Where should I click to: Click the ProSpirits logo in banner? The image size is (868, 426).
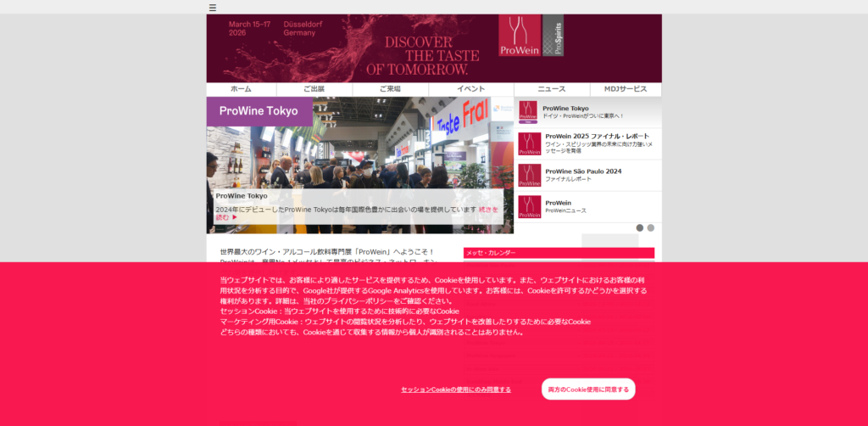553,36
